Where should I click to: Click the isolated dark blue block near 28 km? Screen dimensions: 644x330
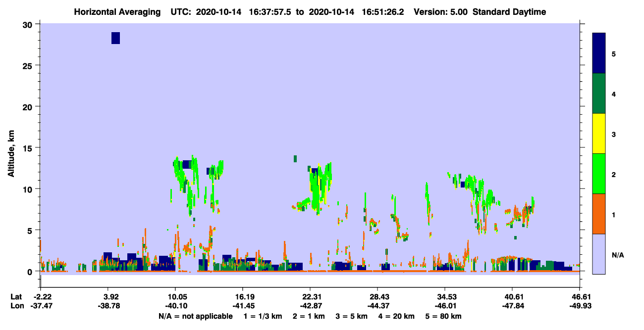click(115, 38)
